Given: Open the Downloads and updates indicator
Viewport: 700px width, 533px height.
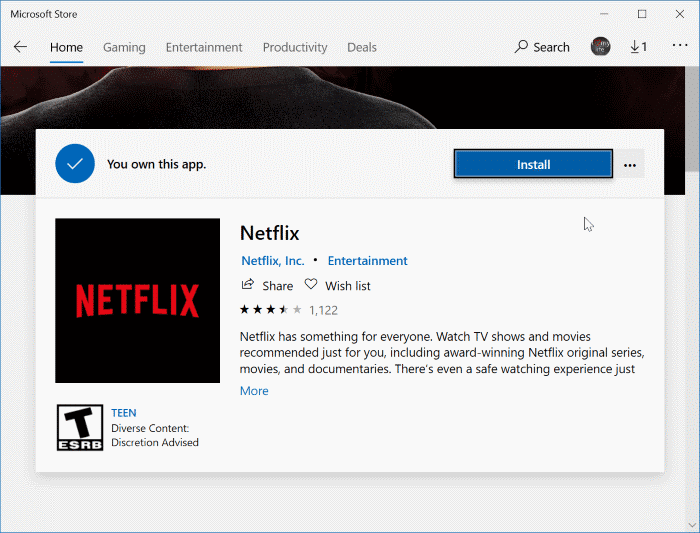Looking at the screenshot, I should (x=638, y=47).
